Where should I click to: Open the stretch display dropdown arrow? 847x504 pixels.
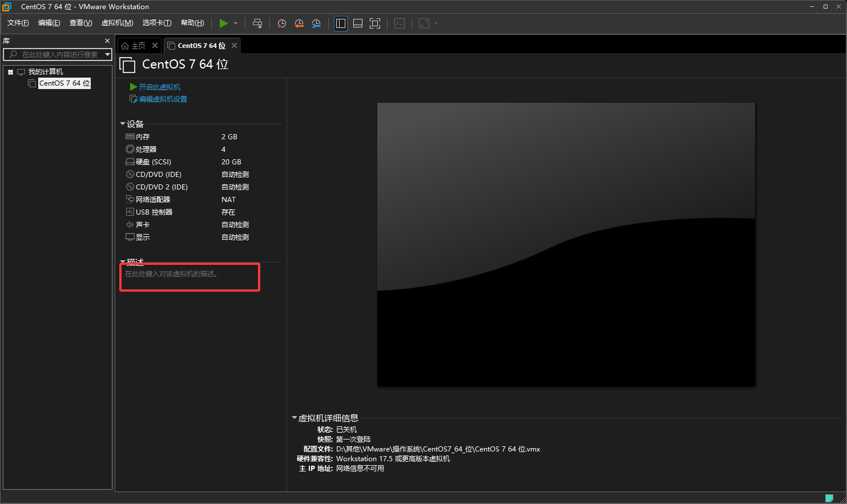pos(436,23)
